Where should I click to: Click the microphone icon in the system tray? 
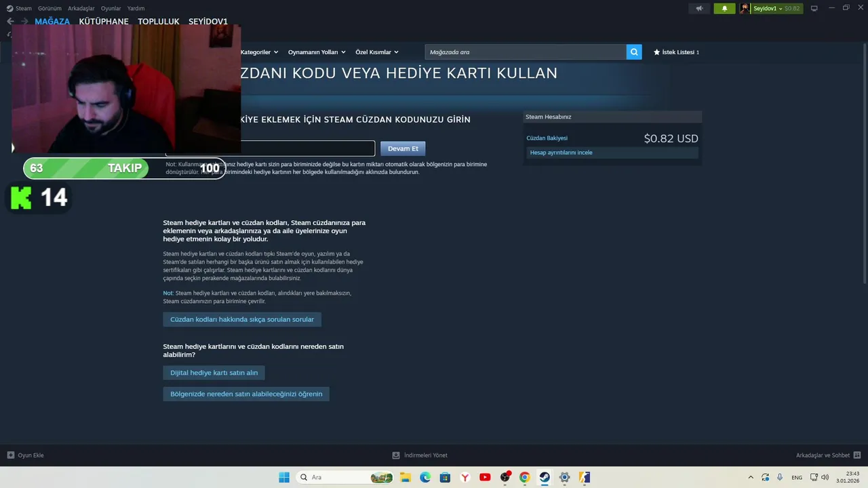pos(780,477)
